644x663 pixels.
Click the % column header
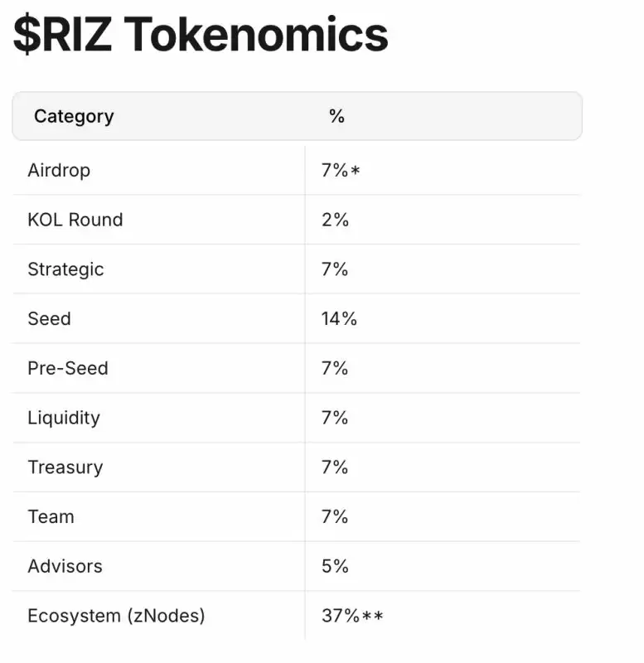point(337,116)
